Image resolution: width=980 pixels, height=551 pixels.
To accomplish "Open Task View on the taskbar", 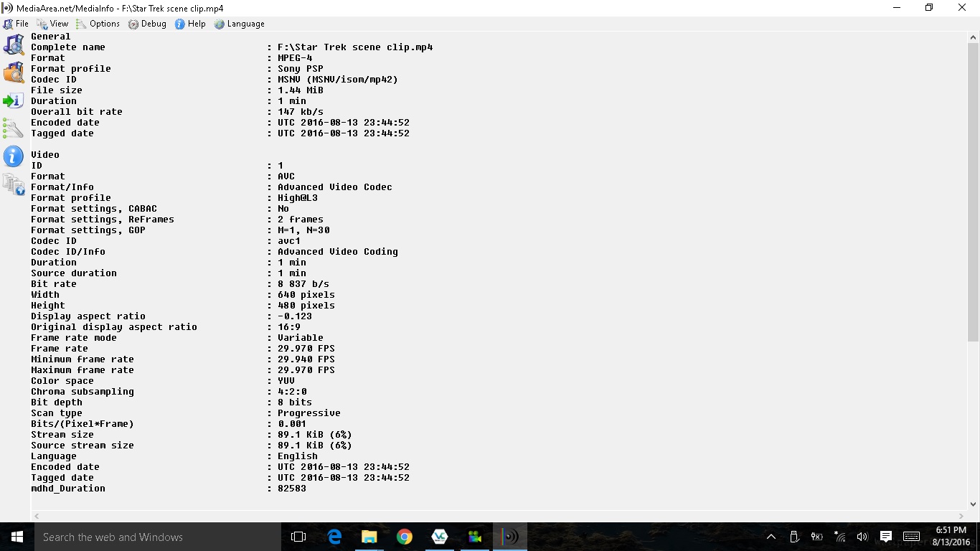I will tap(298, 537).
